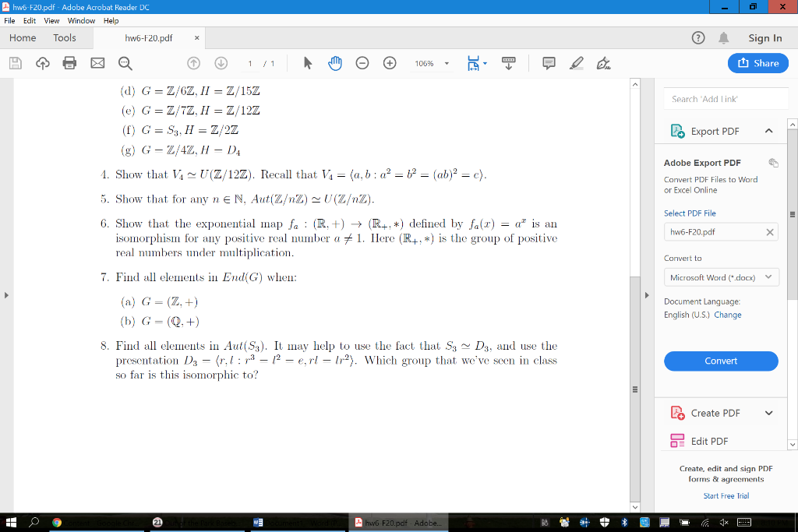Viewport: 798px width, 532px height.
Task: Open the Microsoft Word (.docx) convert dropdown
Action: (721, 277)
